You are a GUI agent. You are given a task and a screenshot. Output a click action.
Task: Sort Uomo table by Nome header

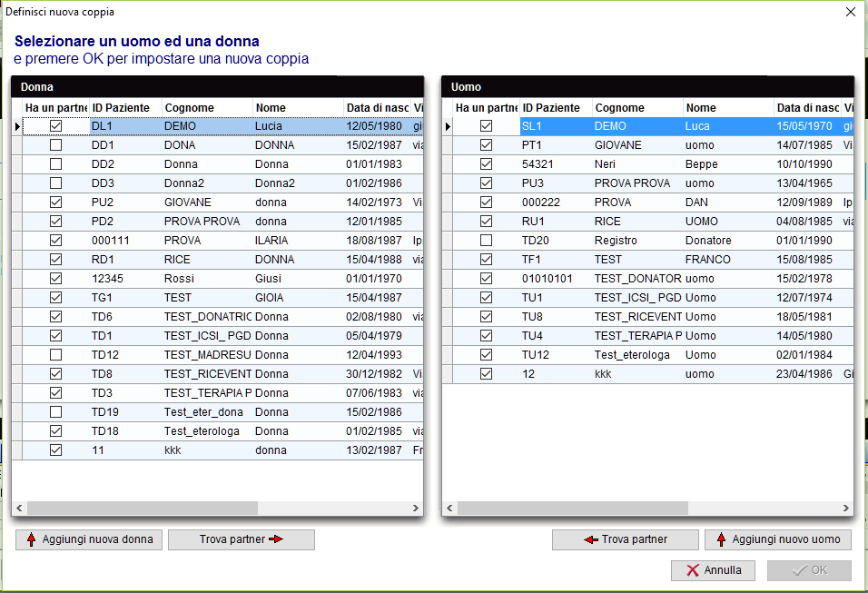(728, 108)
